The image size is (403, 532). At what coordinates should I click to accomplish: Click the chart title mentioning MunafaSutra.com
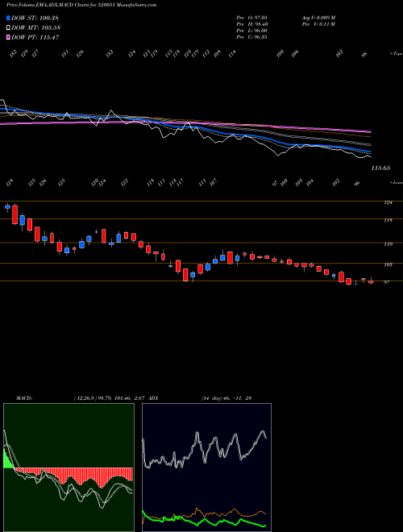81,6
